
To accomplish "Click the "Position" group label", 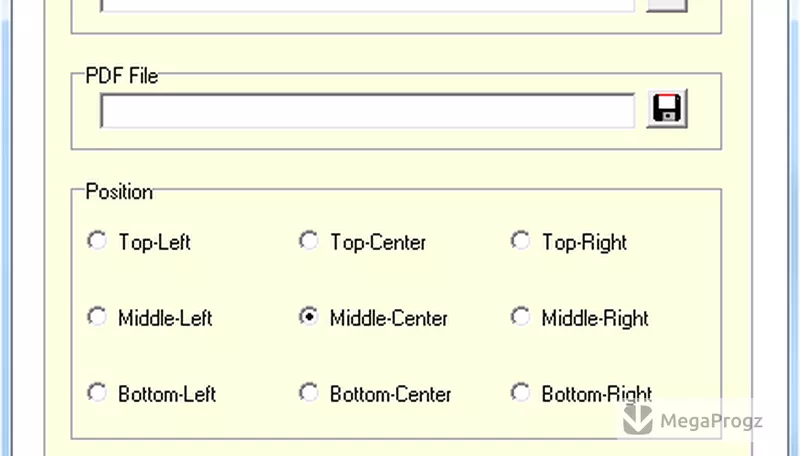I will [119, 192].
